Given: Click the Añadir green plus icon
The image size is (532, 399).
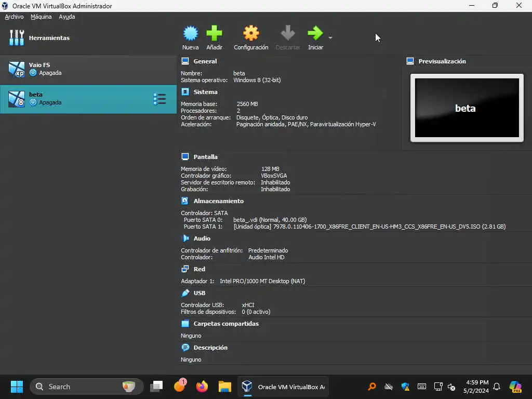Looking at the screenshot, I should click(214, 33).
